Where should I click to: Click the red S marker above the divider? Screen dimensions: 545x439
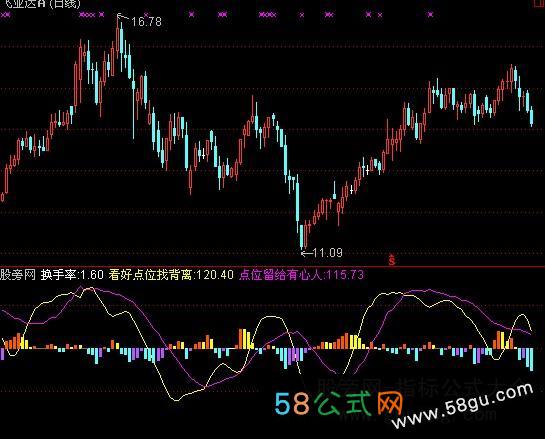(392, 260)
